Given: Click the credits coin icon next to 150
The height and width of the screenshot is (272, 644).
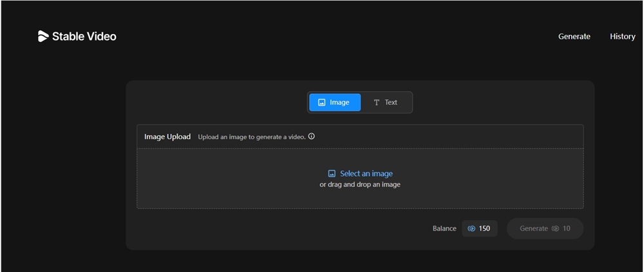Looking at the screenshot, I should [x=471, y=229].
